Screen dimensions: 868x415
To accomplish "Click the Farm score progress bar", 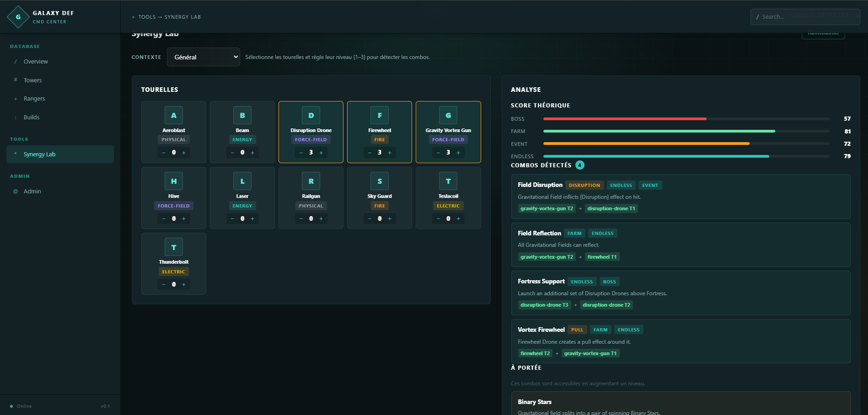I will click(x=686, y=131).
